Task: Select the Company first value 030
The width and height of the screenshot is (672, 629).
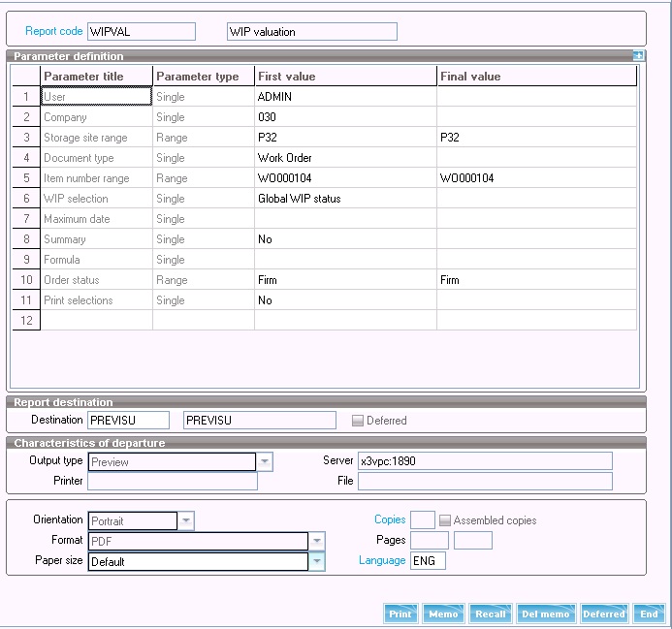Action: [345, 117]
